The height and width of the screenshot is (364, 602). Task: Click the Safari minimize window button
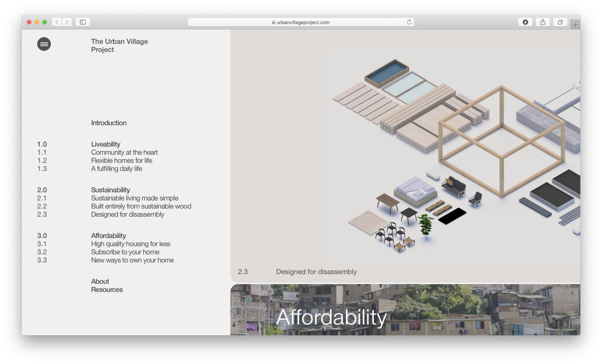pos(37,22)
